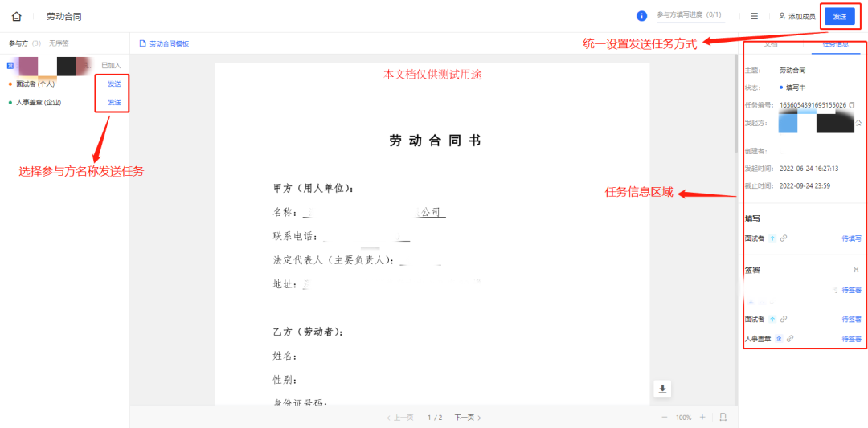868x428 pixels.
Task: Click link icon beside 面试者 under 签署
Action: pyautogui.click(x=784, y=319)
